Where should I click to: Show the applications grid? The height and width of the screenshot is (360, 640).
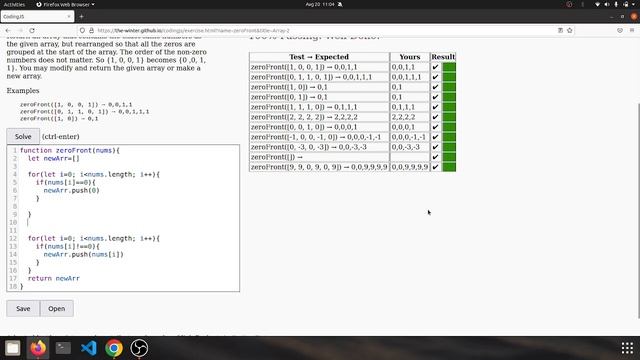627,348
